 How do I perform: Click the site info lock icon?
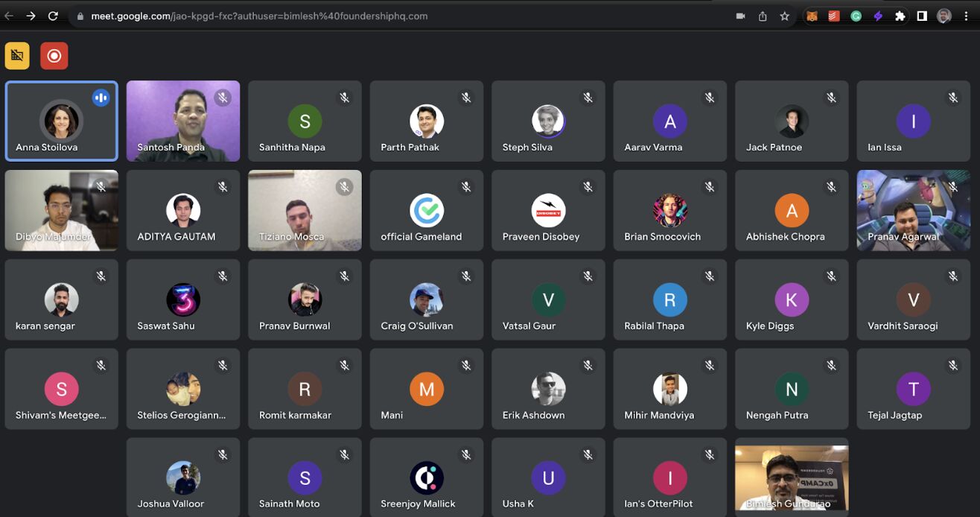click(80, 16)
